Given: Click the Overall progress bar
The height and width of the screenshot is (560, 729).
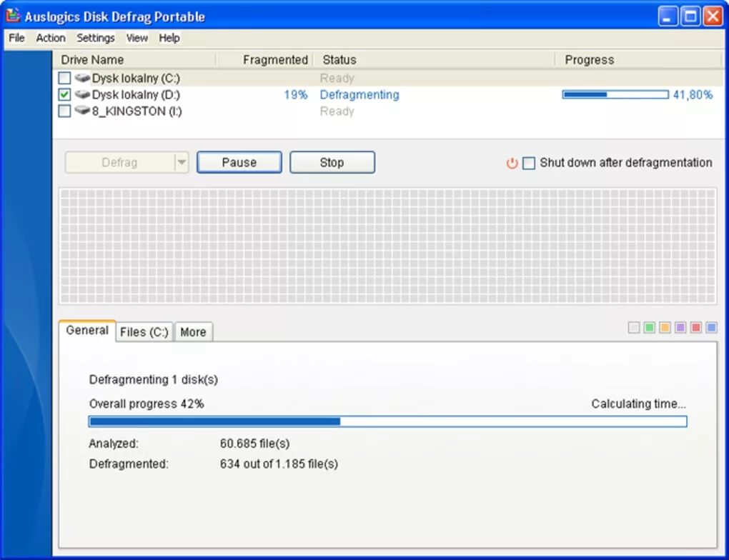Looking at the screenshot, I should (x=388, y=421).
